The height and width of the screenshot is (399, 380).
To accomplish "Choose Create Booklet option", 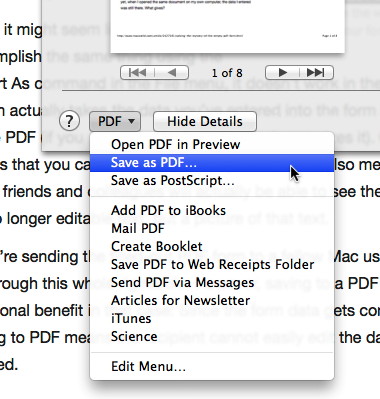I will click(212, 247).
